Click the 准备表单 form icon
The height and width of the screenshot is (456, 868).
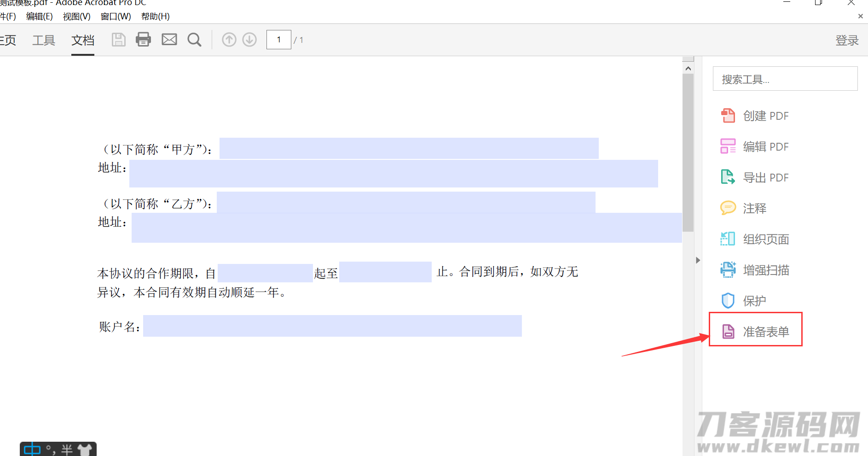click(728, 332)
